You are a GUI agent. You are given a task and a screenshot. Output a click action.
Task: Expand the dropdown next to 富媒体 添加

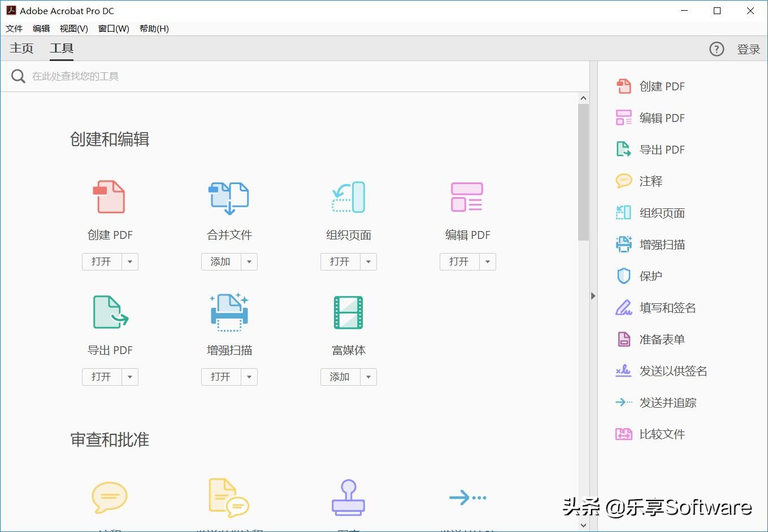(368, 377)
